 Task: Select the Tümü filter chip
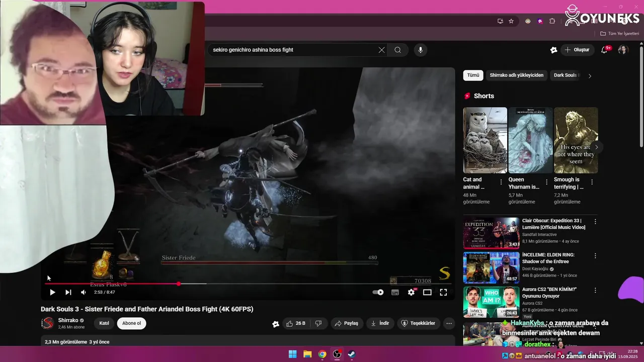point(473,75)
